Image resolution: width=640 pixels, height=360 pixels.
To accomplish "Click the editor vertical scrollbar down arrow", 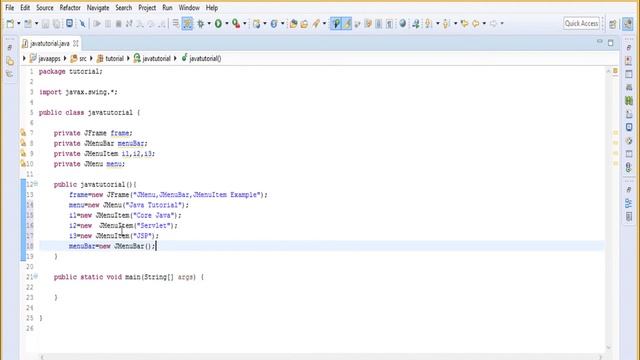I will (x=608, y=348).
